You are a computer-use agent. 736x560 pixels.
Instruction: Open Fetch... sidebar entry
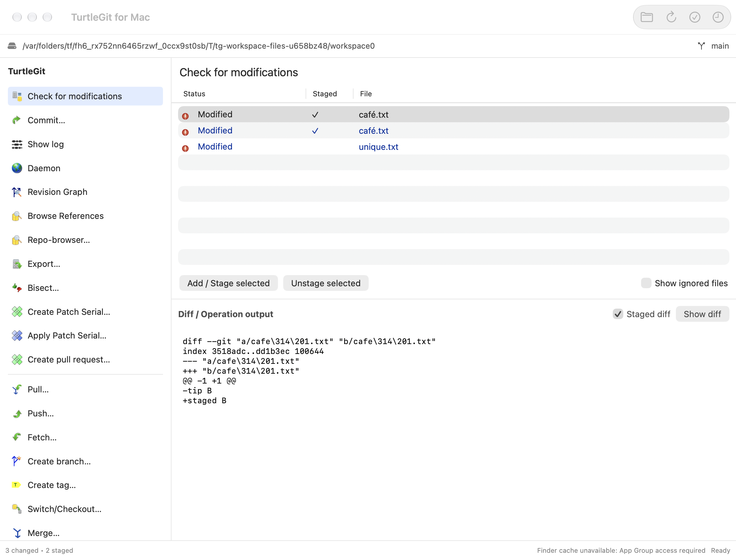(x=85, y=437)
